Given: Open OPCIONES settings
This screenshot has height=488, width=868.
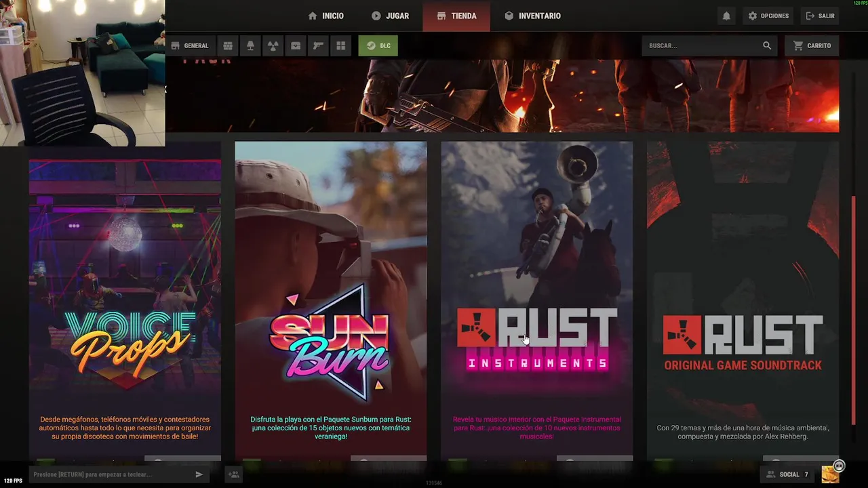Looking at the screenshot, I should (768, 16).
